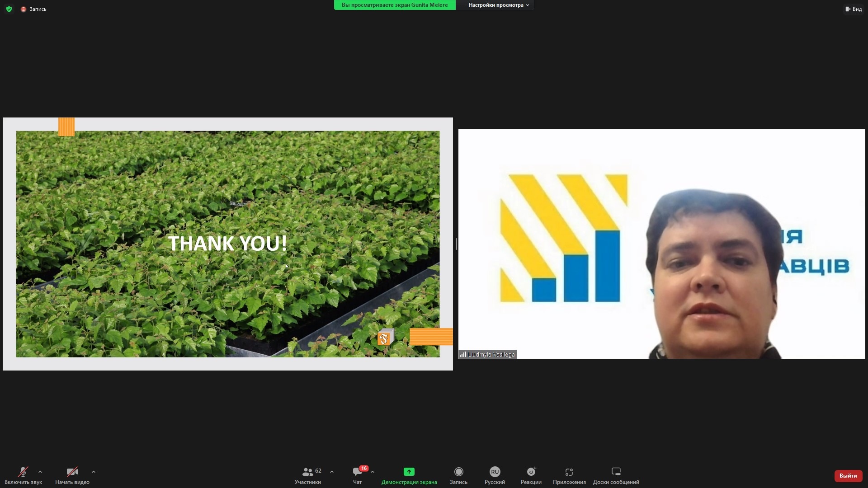
Task: Open the Chat icon with 16 unread
Action: click(357, 472)
